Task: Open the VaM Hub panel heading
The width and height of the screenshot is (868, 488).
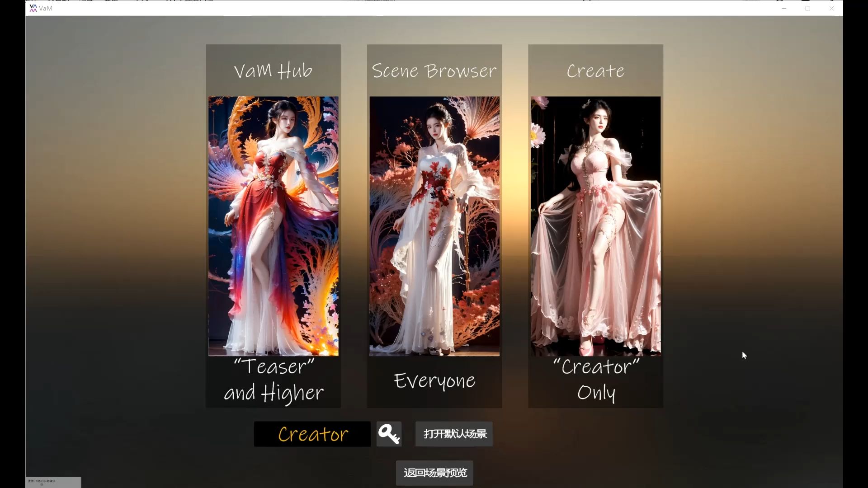Action: 273,70
